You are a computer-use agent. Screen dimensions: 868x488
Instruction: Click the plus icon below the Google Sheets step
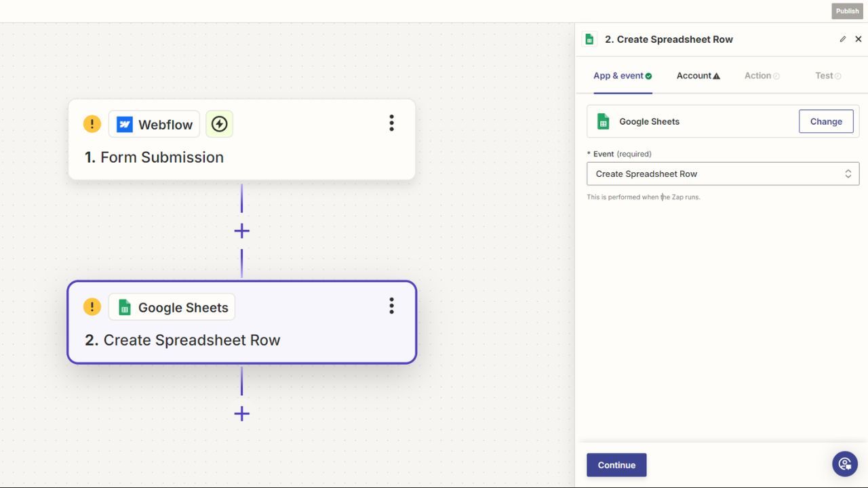pos(241,413)
